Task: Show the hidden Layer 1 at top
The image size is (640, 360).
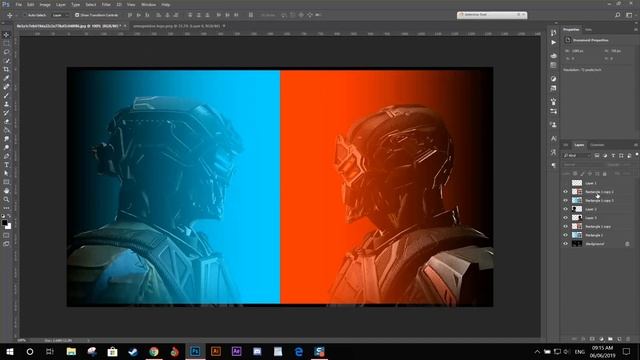Action: coord(566,183)
